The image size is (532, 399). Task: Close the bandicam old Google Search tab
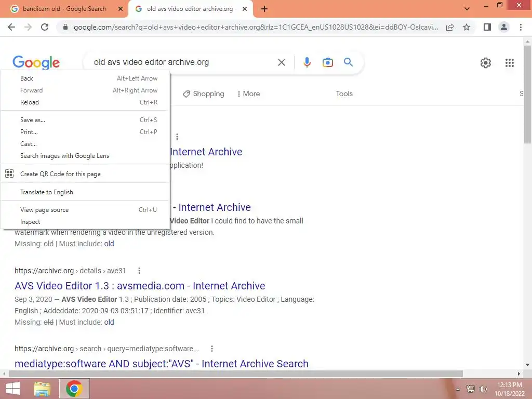(x=120, y=9)
